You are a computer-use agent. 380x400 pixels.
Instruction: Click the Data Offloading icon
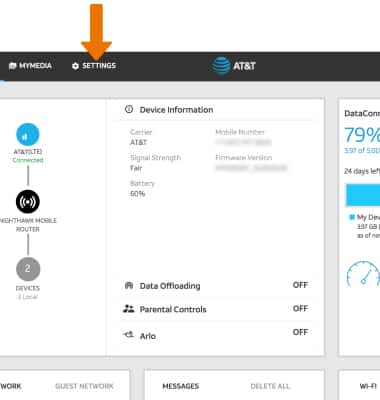pyautogui.click(x=129, y=286)
